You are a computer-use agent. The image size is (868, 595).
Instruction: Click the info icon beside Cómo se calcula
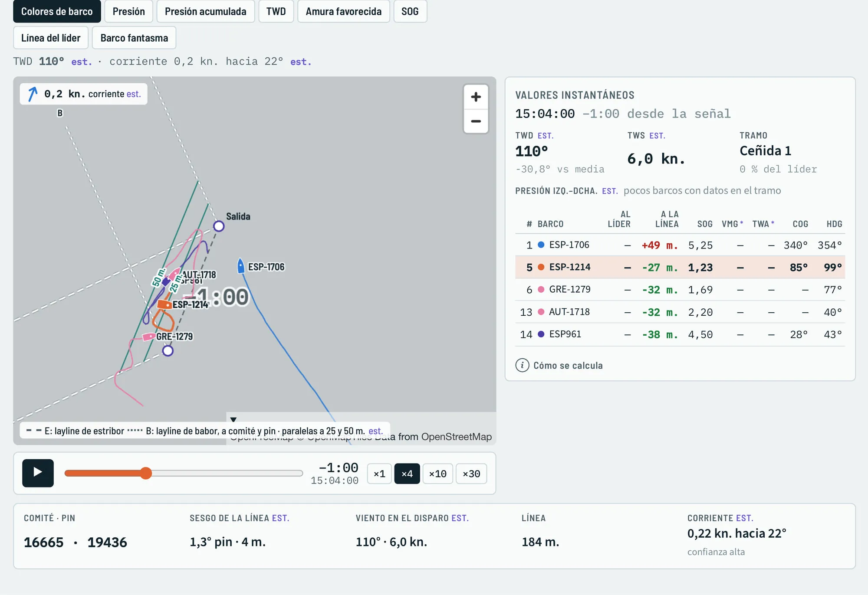pyautogui.click(x=522, y=365)
